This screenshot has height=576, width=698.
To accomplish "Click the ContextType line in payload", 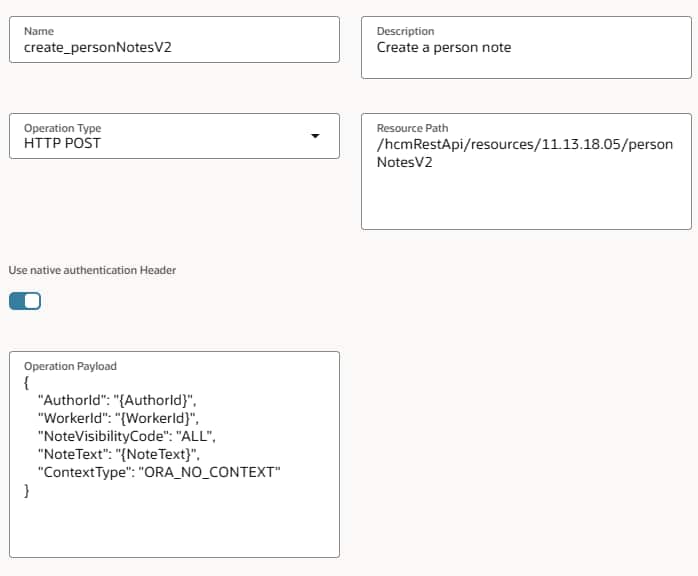I will 159,472.
